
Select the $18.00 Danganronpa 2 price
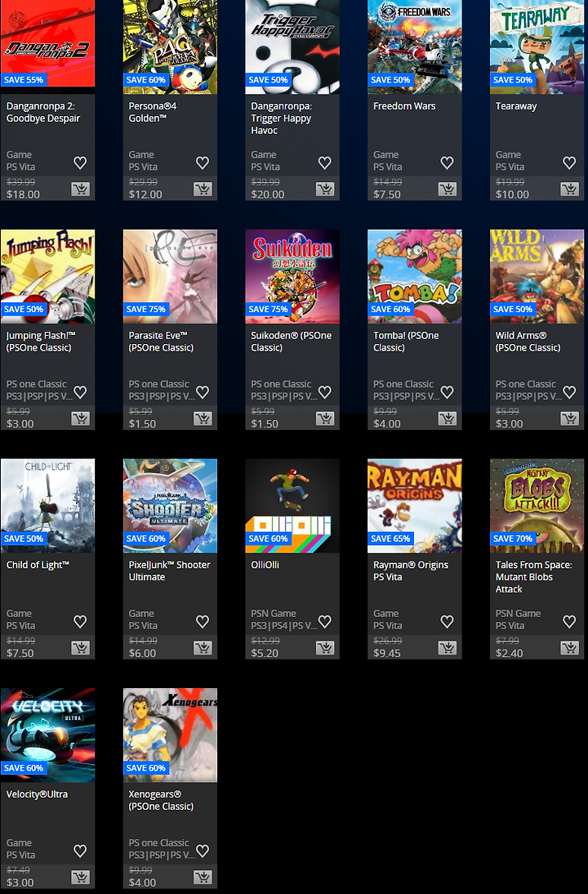point(24,194)
